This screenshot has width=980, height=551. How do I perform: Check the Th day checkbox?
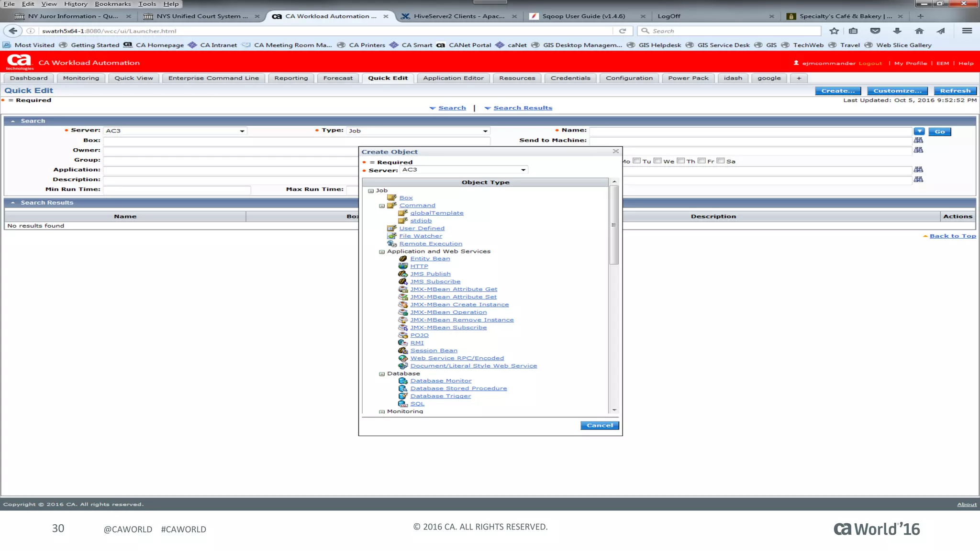tap(681, 161)
